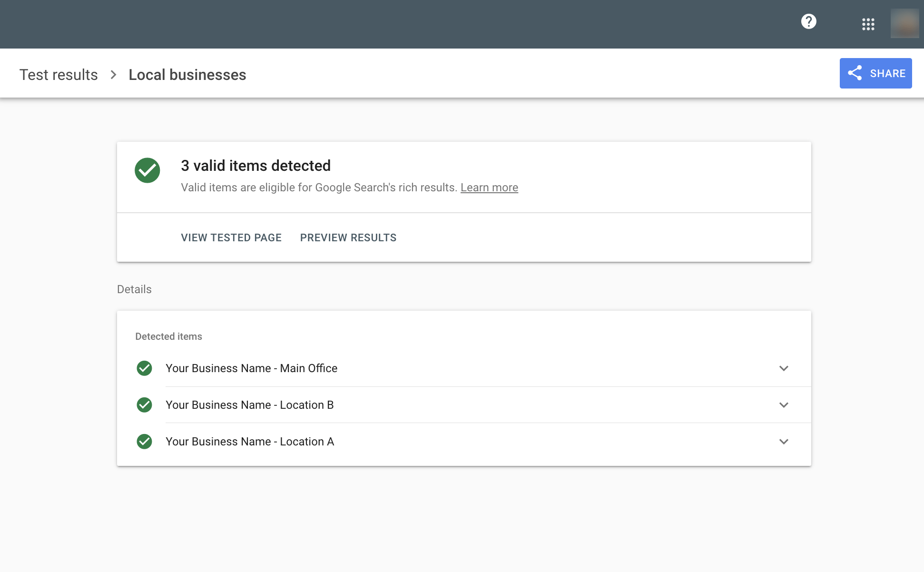Click the check icon beside Main Office item
This screenshot has width=924, height=572.
[x=144, y=368]
